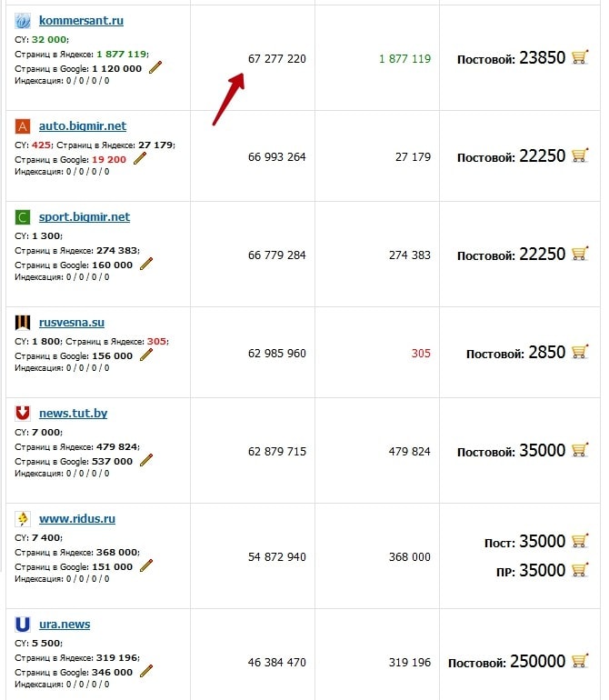Add news.tut.by 35000 offer to cart
The height and width of the screenshot is (700, 609).
(580, 450)
